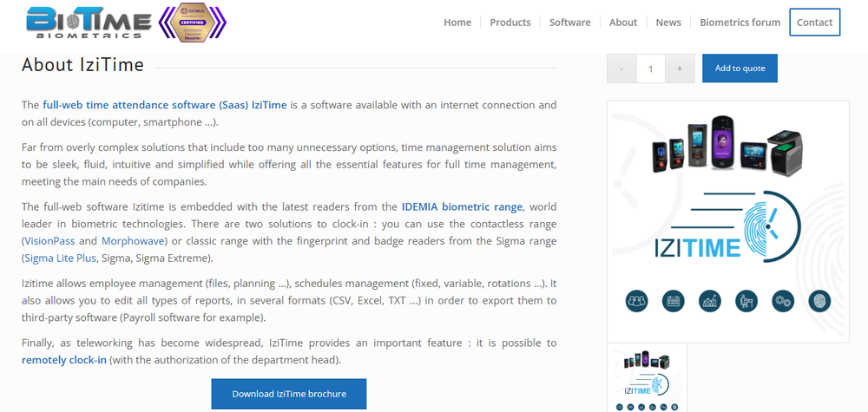Open the About menu item
Image resolution: width=868 pixels, height=412 pixels.
coord(623,23)
